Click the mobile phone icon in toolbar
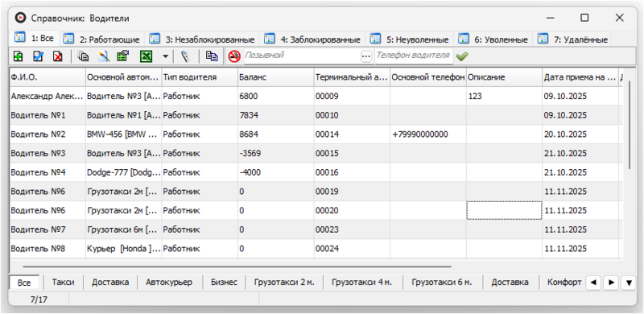Screen dimensions: 644x314 (x=186, y=56)
